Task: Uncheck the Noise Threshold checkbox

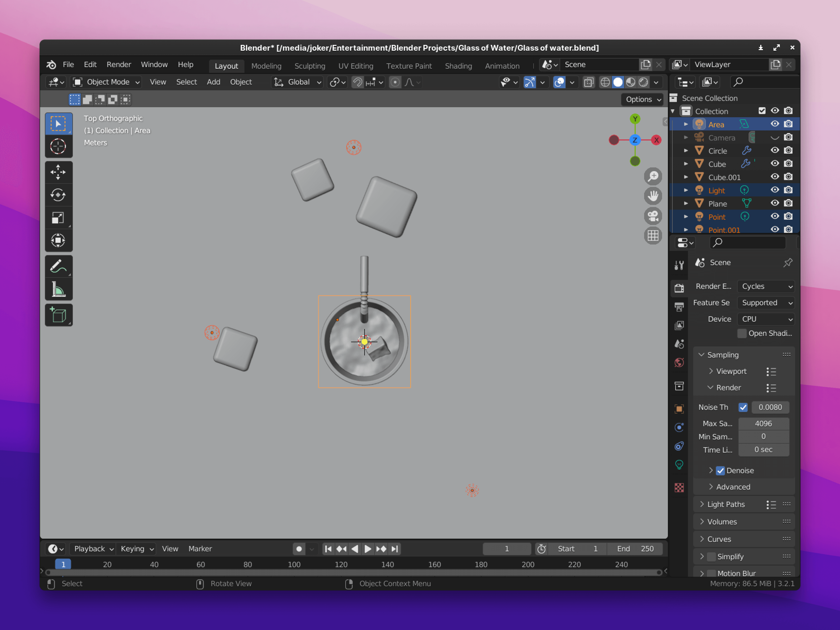Action: click(743, 407)
